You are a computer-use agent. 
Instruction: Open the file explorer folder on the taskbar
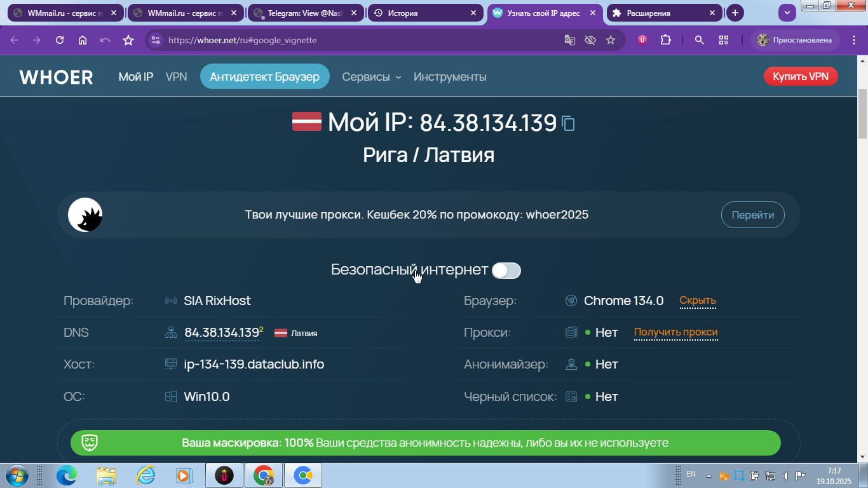[106, 475]
